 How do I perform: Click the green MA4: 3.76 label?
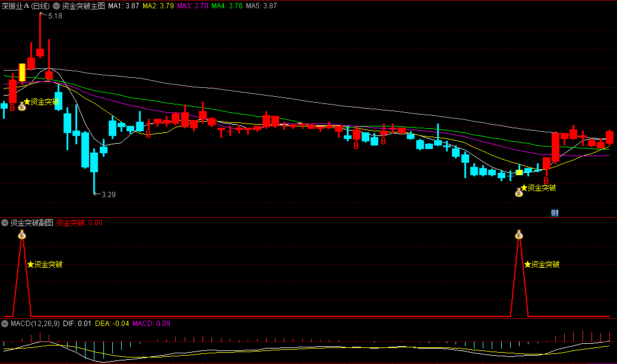point(227,6)
